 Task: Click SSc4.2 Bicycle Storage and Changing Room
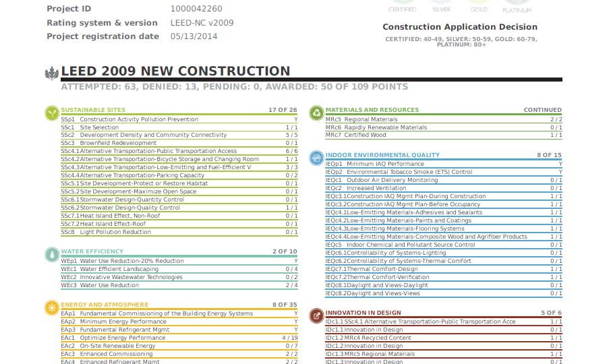tap(179, 160)
